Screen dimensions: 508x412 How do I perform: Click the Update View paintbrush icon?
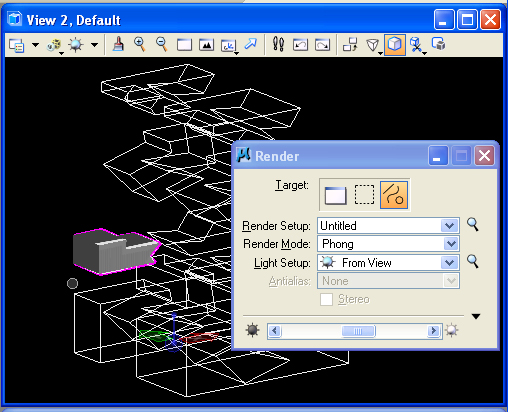click(x=118, y=44)
